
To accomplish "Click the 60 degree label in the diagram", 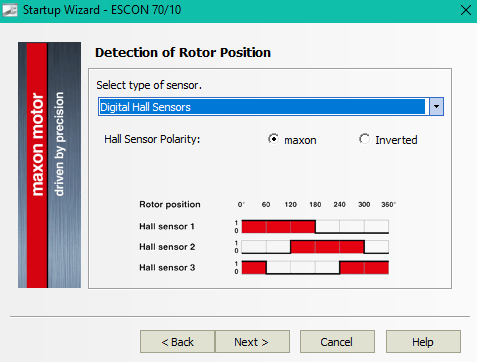I will tap(266, 204).
